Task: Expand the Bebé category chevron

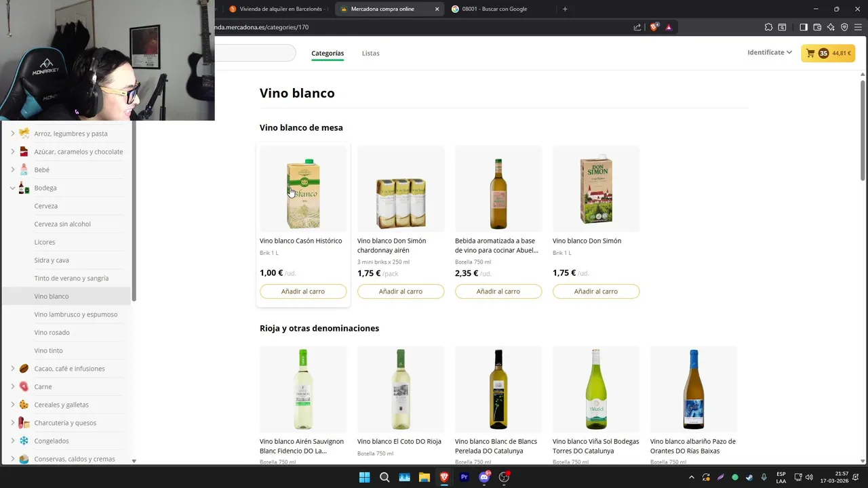Action: tap(12, 169)
